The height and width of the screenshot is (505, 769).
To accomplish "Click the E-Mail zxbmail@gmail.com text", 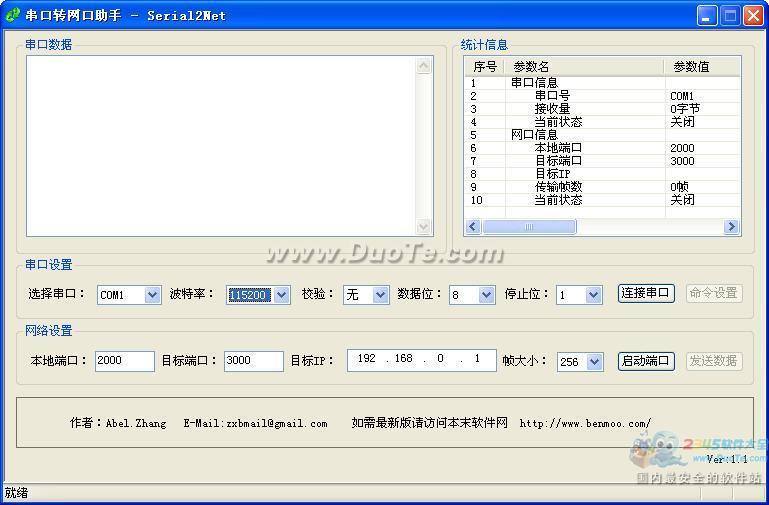I will tap(256, 423).
